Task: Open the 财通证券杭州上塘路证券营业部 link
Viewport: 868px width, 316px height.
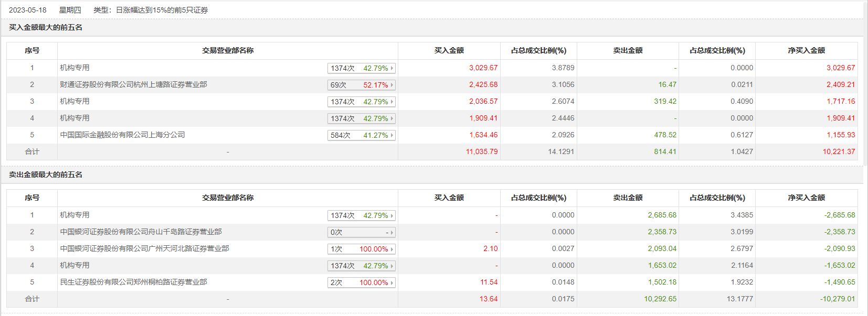Action: click(133, 84)
